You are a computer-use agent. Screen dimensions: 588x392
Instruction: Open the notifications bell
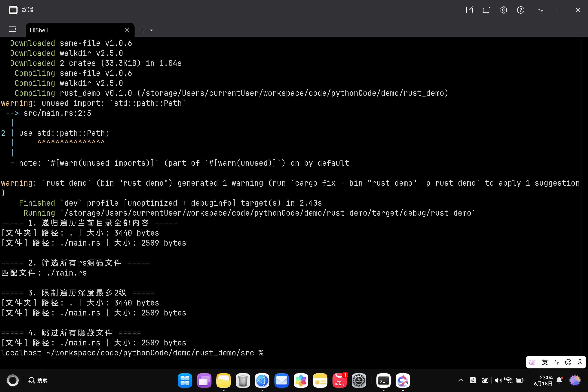(x=560, y=381)
